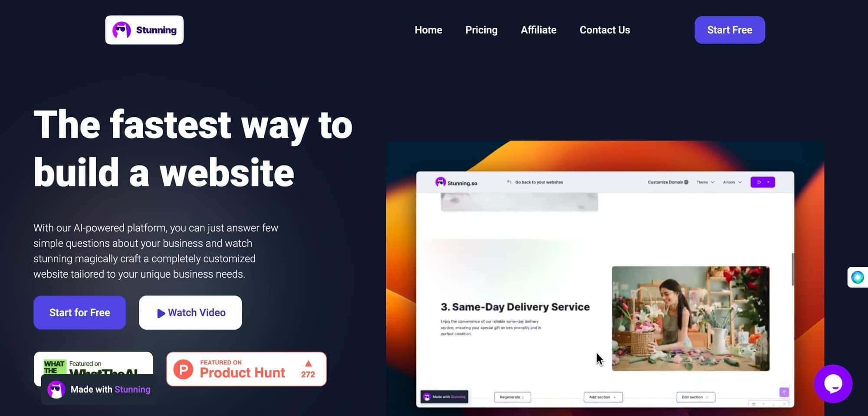
Task: Expand the AI tools dropdown in preview
Action: 732,182
